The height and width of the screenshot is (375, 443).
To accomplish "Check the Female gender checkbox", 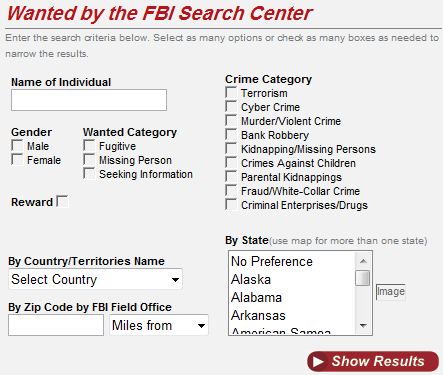I will pos(17,159).
